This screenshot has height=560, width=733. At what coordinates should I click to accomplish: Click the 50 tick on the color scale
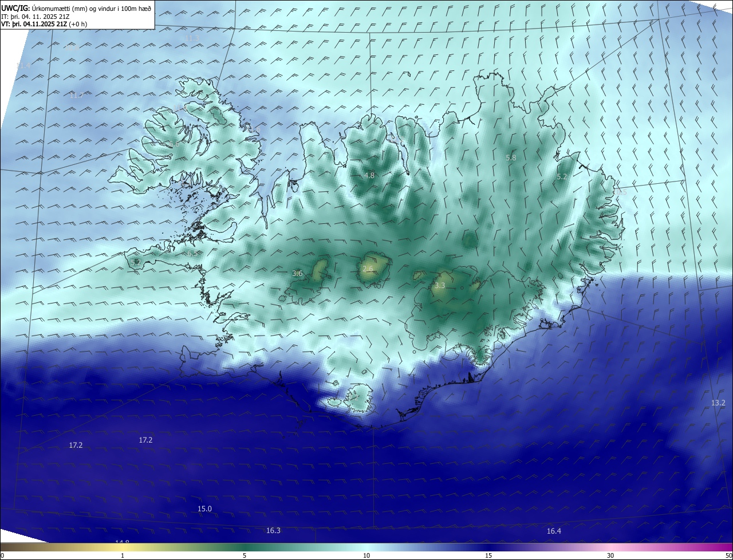click(728, 555)
